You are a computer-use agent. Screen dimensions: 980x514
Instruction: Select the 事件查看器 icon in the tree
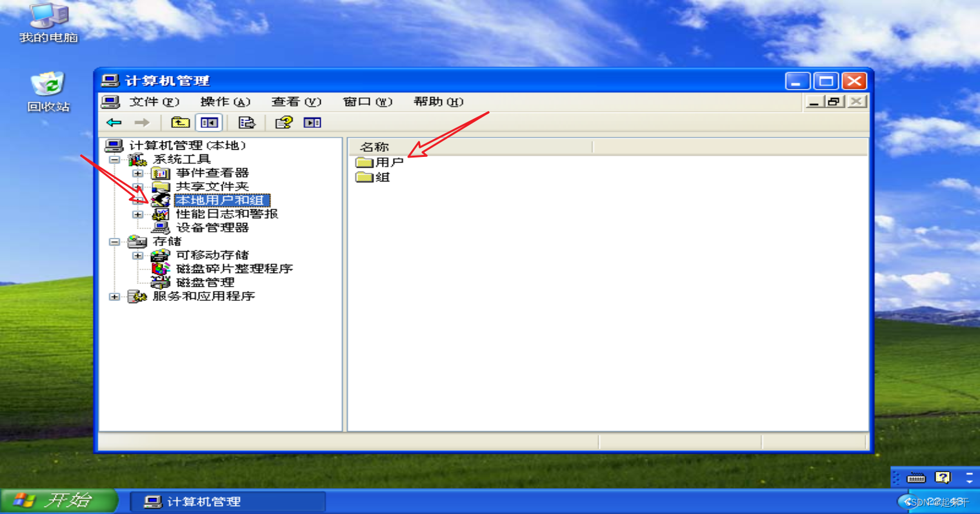[161, 173]
